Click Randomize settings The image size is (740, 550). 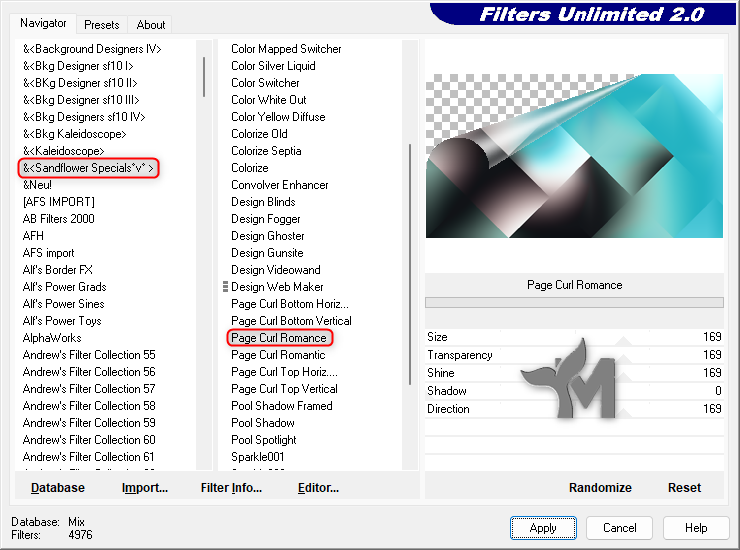point(600,487)
